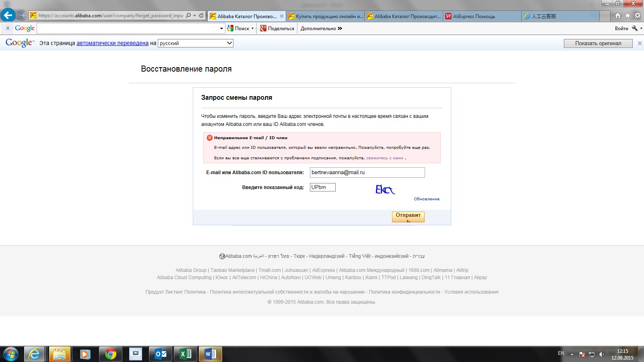Open the AliExpress footer link
The width and height of the screenshot is (644, 362).
(x=323, y=270)
